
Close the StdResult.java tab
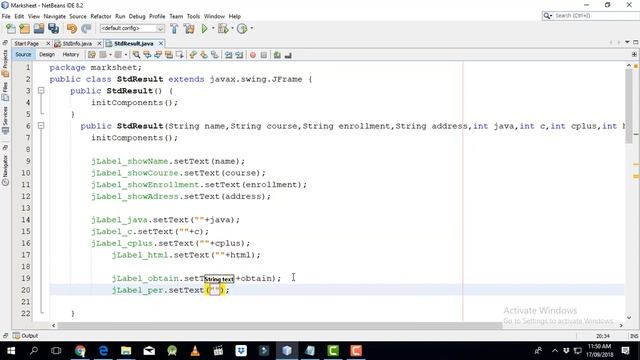click(161, 43)
